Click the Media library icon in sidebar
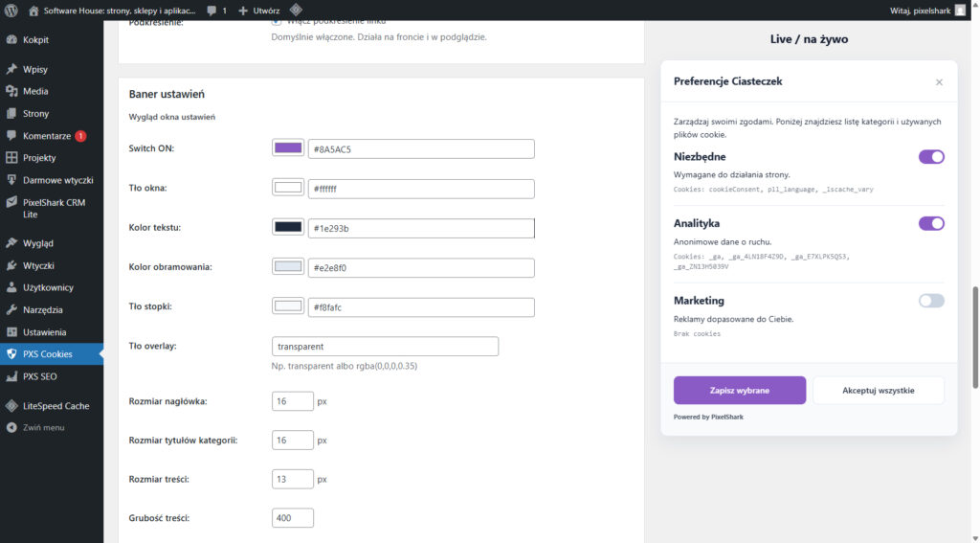Viewport: 980px width, 543px height. click(x=11, y=92)
